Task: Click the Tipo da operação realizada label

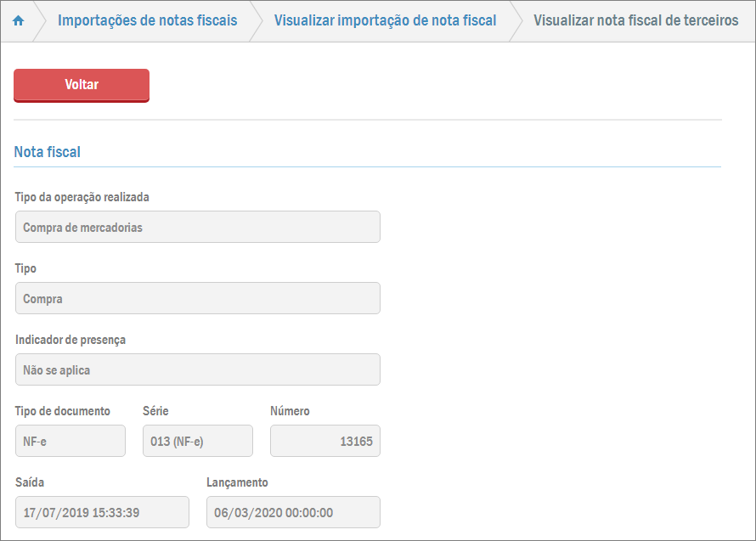Action: click(x=82, y=197)
